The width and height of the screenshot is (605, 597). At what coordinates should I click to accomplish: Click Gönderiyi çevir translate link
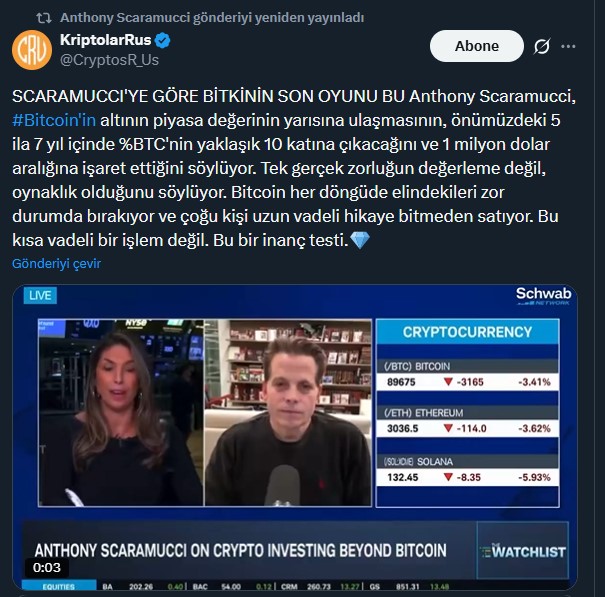tap(56, 264)
